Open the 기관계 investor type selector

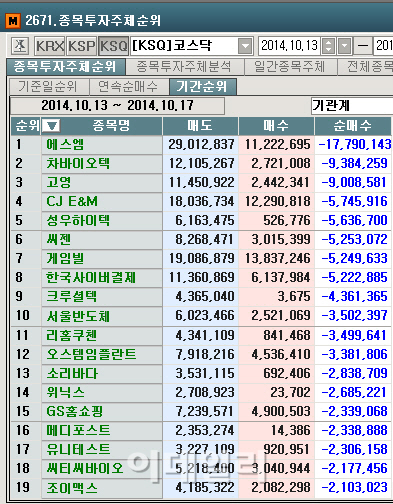pyautogui.click(x=352, y=106)
